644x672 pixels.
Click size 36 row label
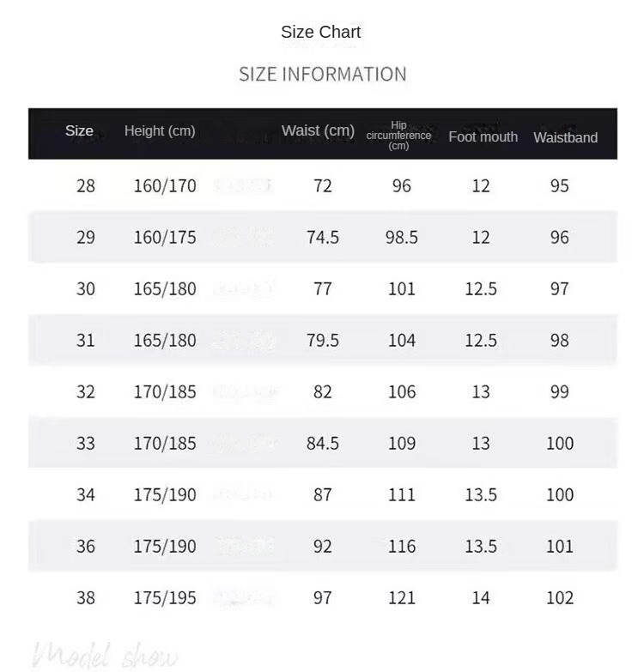(86, 546)
